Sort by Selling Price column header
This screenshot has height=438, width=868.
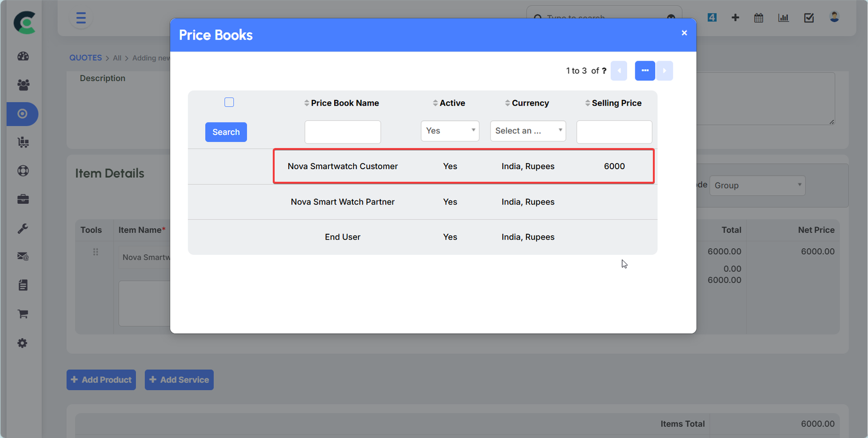coord(616,103)
